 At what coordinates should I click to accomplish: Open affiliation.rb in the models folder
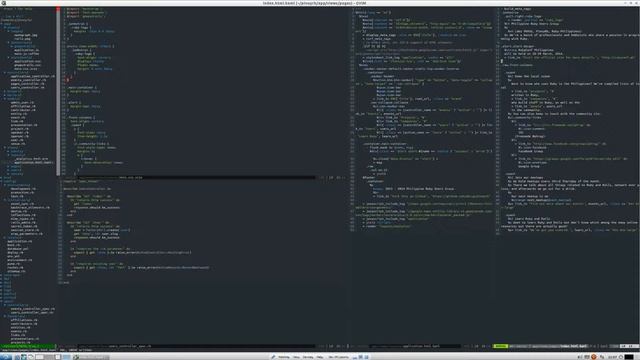click(23, 106)
